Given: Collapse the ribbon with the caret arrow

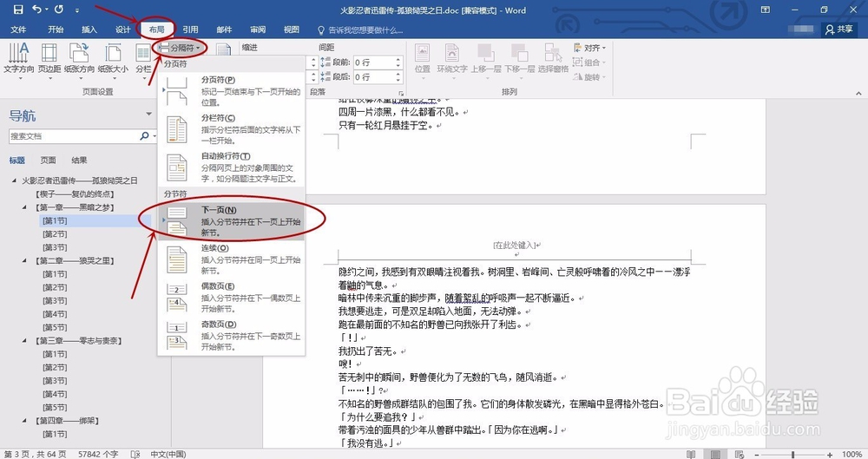Looking at the screenshot, I should pos(858,93).
